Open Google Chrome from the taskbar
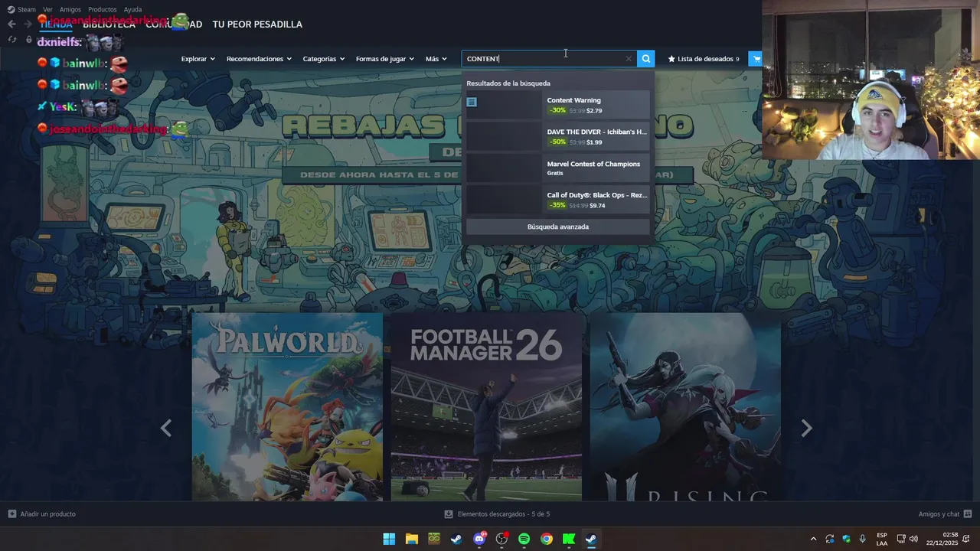Image resolution: width=980 pixels, height=551 pixels. (547, 539)
